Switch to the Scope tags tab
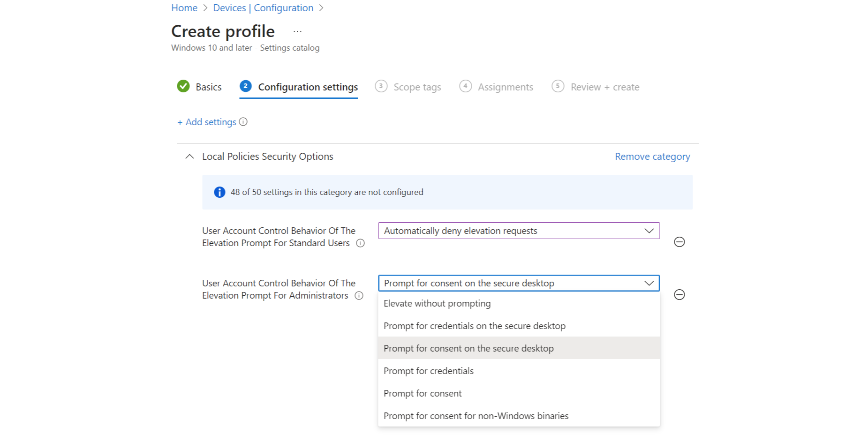The width and height of the screenshot is (868, 442). (417, 87)
